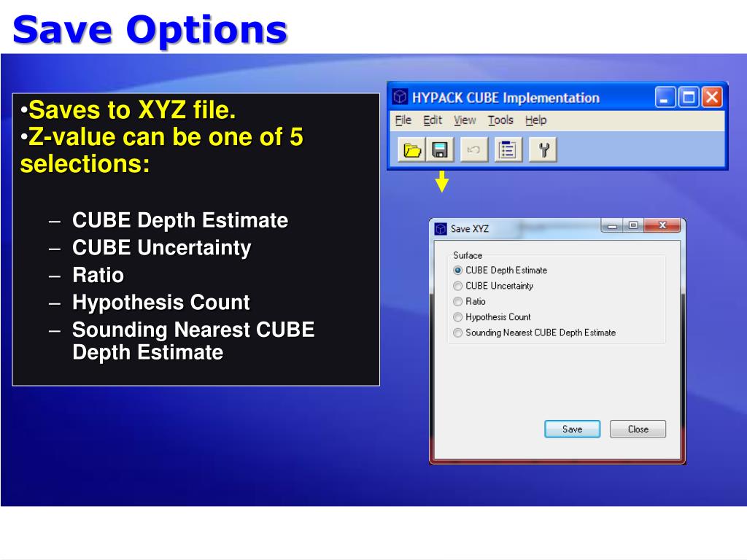Viewport: 747px width, 560px height.
Task: Click the floppy disk Save icon
Action: coord(440,150)
